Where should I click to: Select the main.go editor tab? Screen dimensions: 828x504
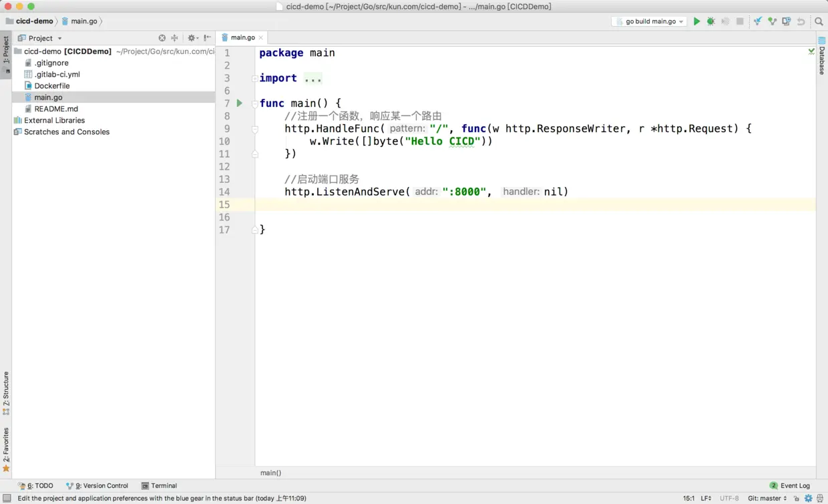pos(242,37)
